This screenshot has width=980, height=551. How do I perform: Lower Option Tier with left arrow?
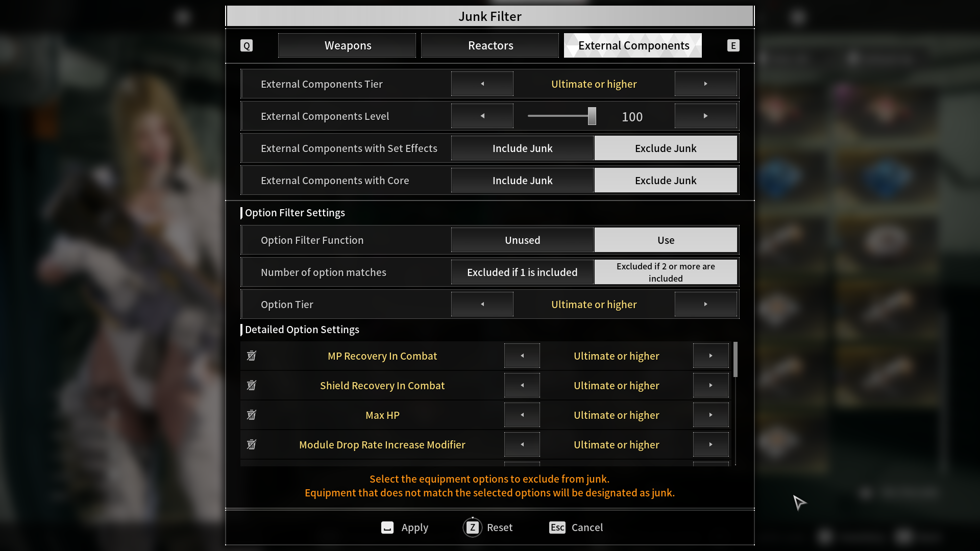[x=482, y=304]
